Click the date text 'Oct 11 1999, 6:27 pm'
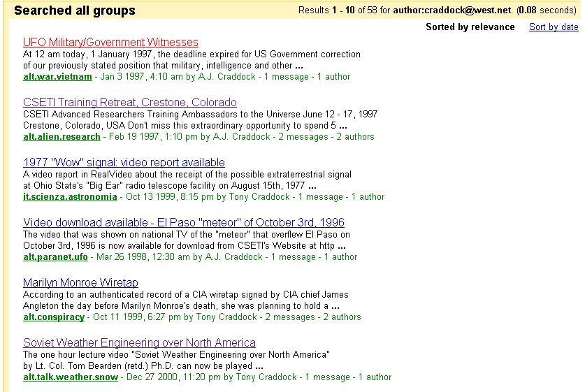Viewport: 585px width, 392px height. click(x=137, y=317)
